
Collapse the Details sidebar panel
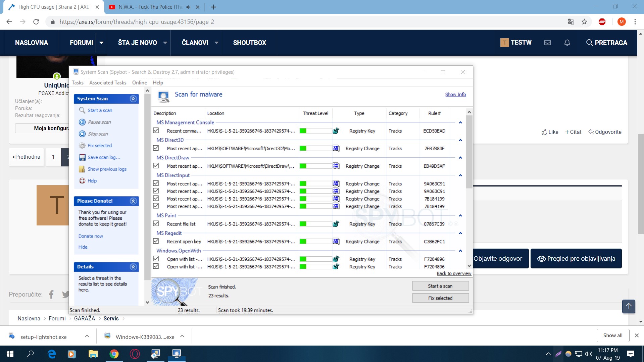coord(133,267)
